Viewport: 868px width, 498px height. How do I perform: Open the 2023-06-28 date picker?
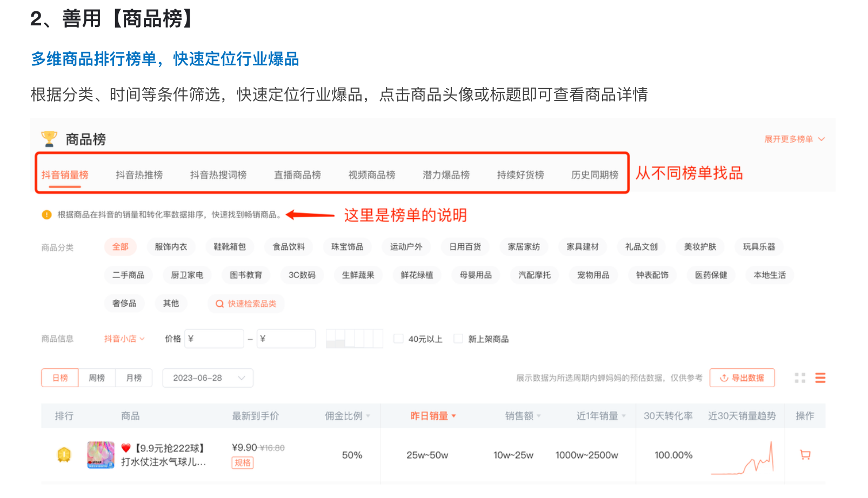pos(208,378)
